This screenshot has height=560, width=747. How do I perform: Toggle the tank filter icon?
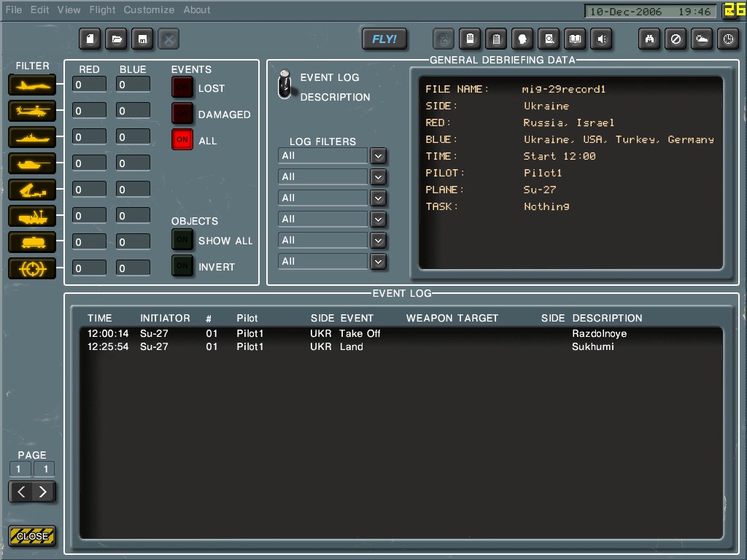[32, 164]
